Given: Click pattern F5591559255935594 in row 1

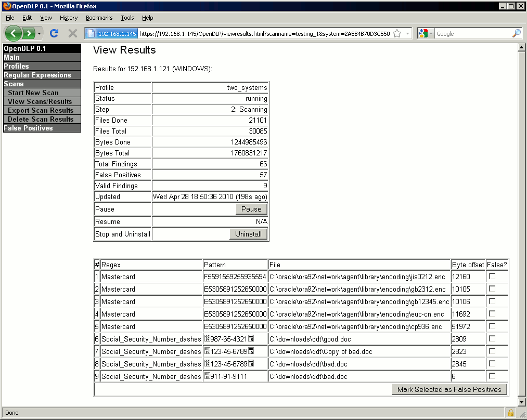Looking at the screenshot, I should pyautogui.click(x=235, y=277).
